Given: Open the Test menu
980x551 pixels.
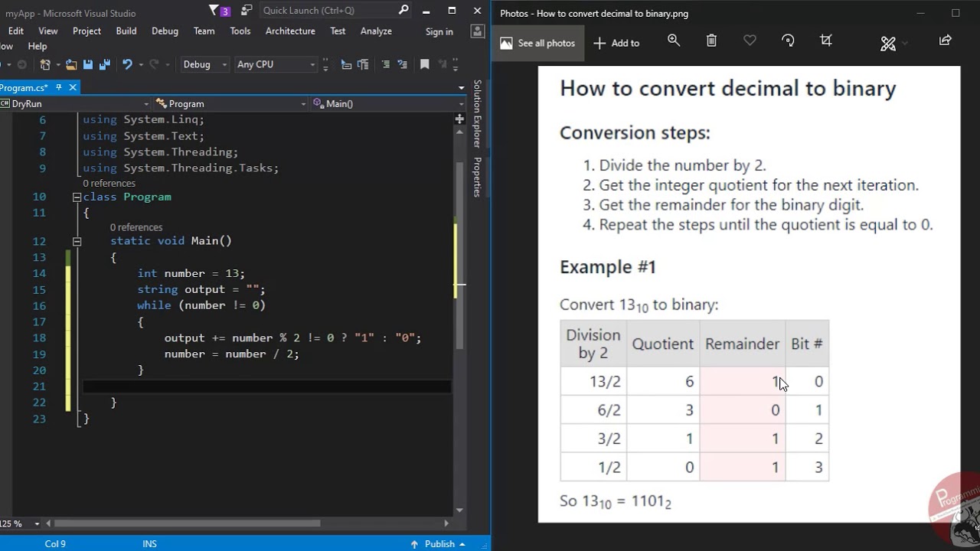Looking at the screenshot, I should click(x=338, y=31).
